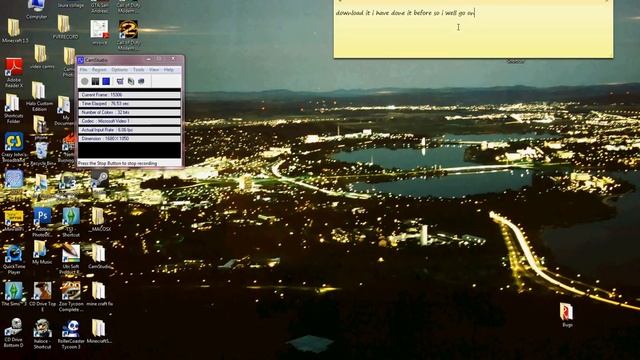
Task: Open the Options menu in CamStudio
Action: tap(120, 70)
